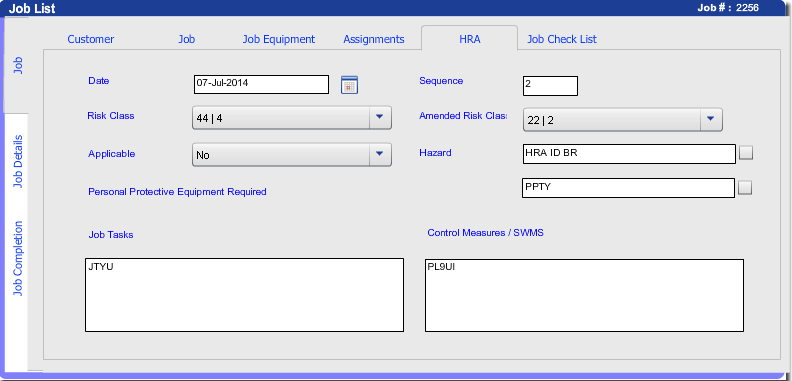
Task: Click the Sequence label
Action: coord(441,81)
